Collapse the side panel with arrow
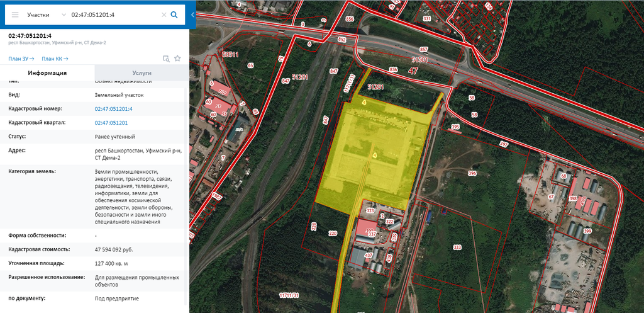Screen dimensions: 644x313 coord(192,15)
